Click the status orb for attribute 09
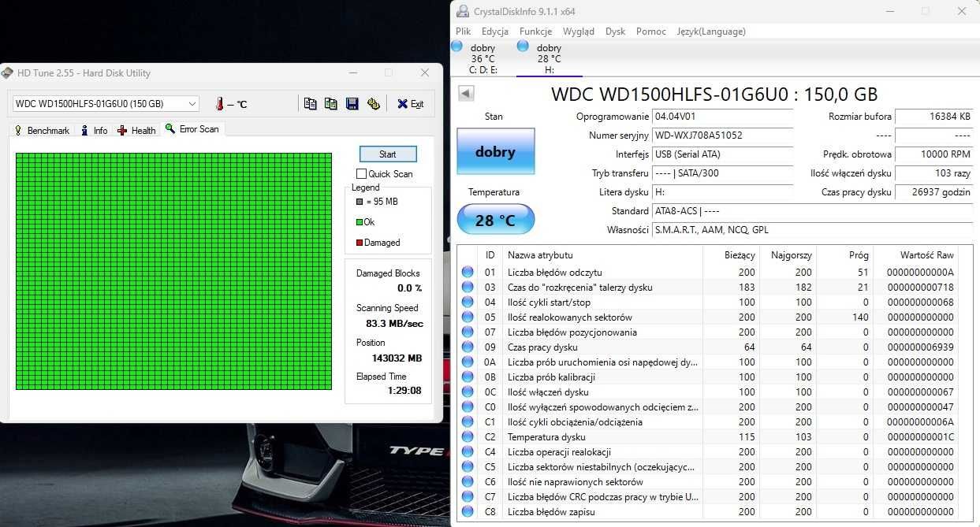Screen dimensions: 980x527 [x=468, y=347]
